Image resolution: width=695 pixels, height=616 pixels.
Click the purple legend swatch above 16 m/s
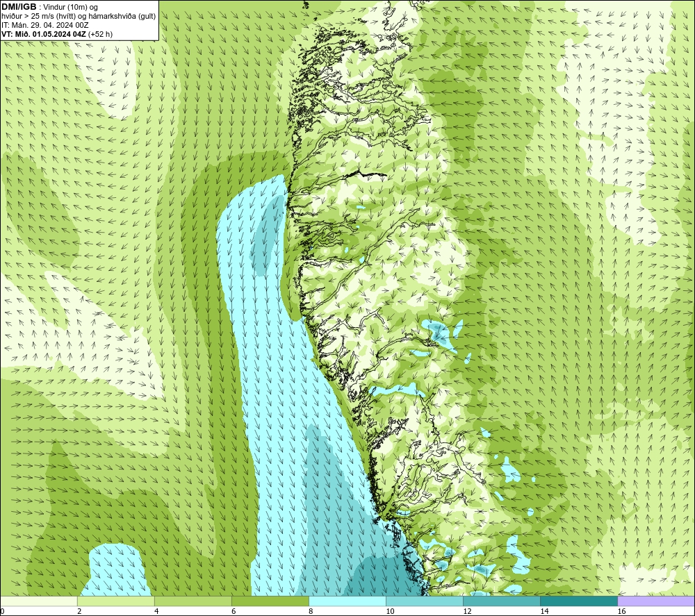tap(656, 601)
